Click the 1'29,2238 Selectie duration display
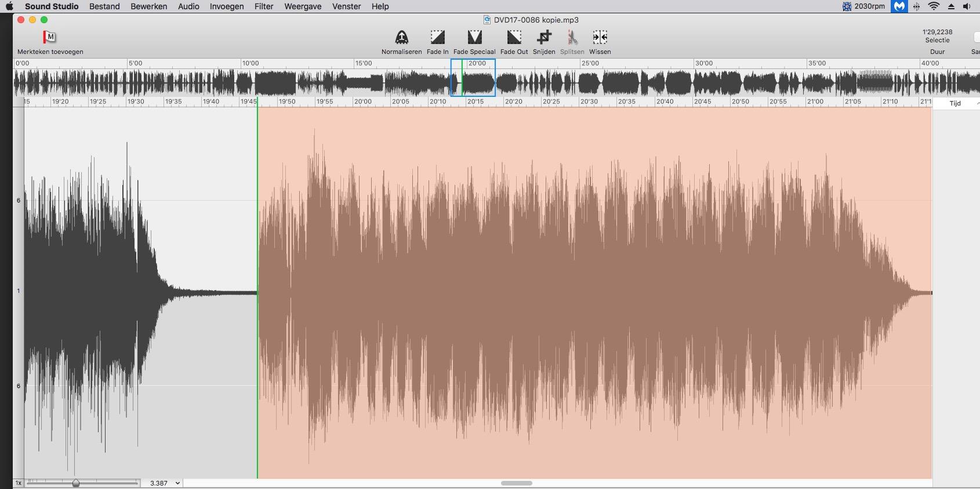Viewport: 980px width, 489px height. (x=937, y=36)
